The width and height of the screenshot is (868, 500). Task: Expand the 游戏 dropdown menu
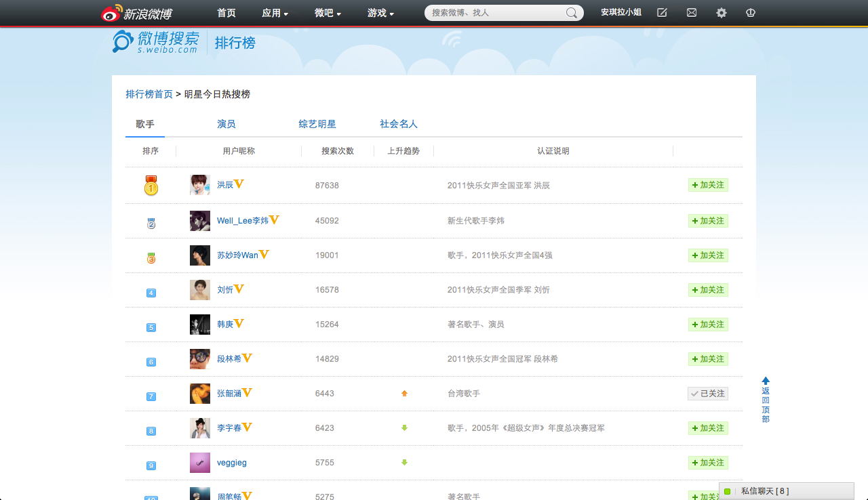point(380,13)
